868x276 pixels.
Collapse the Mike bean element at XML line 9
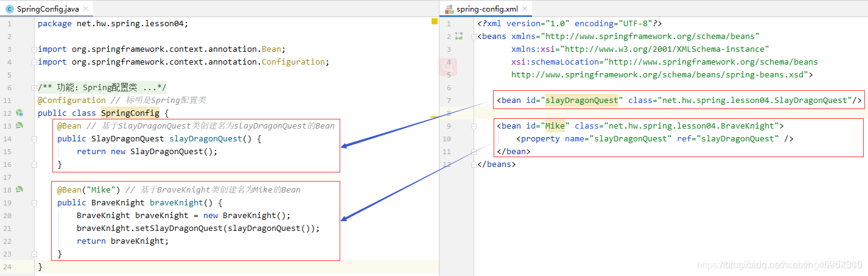tap(474, 126)
